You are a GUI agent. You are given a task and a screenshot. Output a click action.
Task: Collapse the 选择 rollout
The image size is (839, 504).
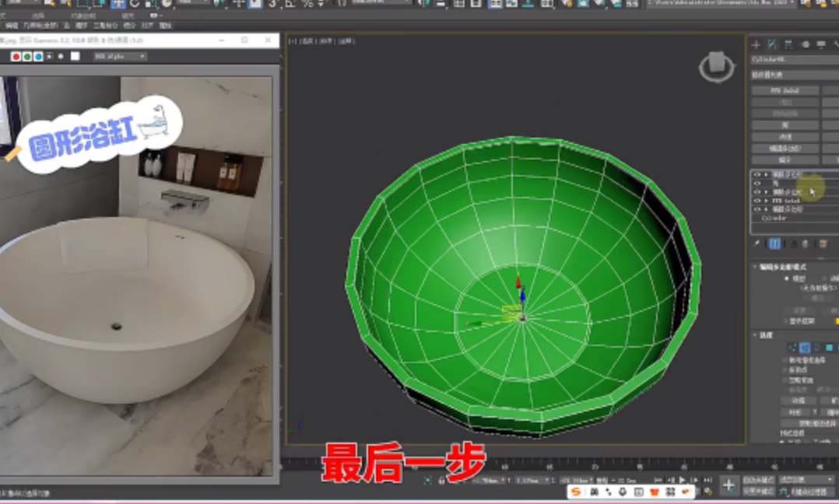click(x=755, y=335)
